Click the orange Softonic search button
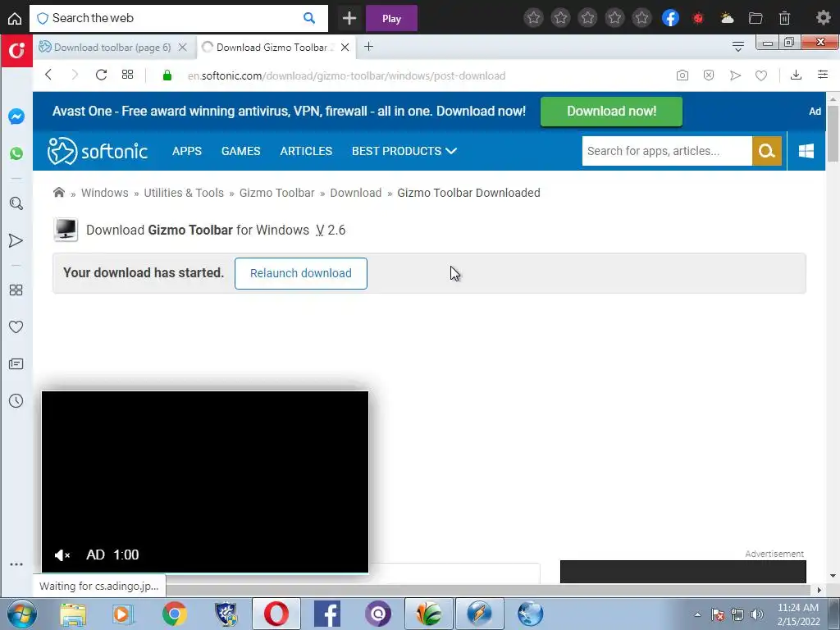This screenshot has height=630, width=840. coord(767,151)
